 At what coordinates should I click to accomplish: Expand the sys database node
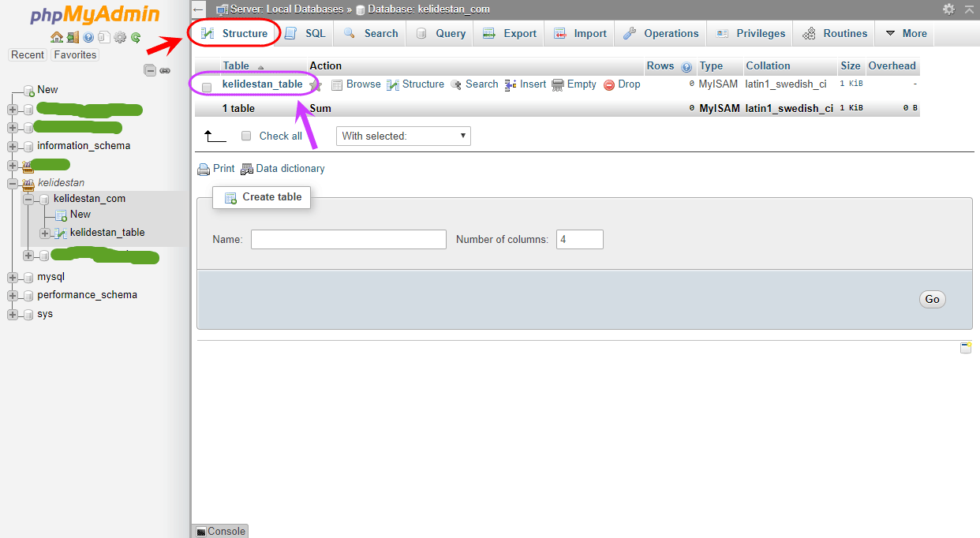(x=13, y=315)
